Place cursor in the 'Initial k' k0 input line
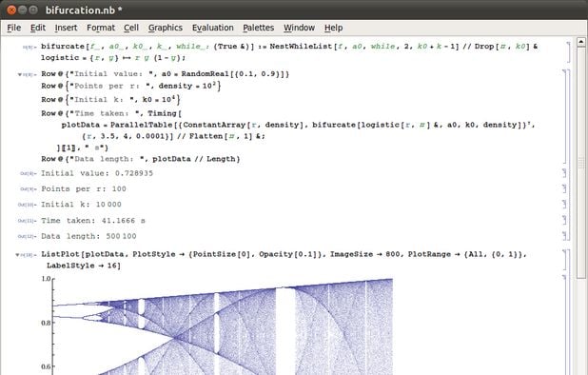Screen dimensions: 588x375 tap(111, 100)
